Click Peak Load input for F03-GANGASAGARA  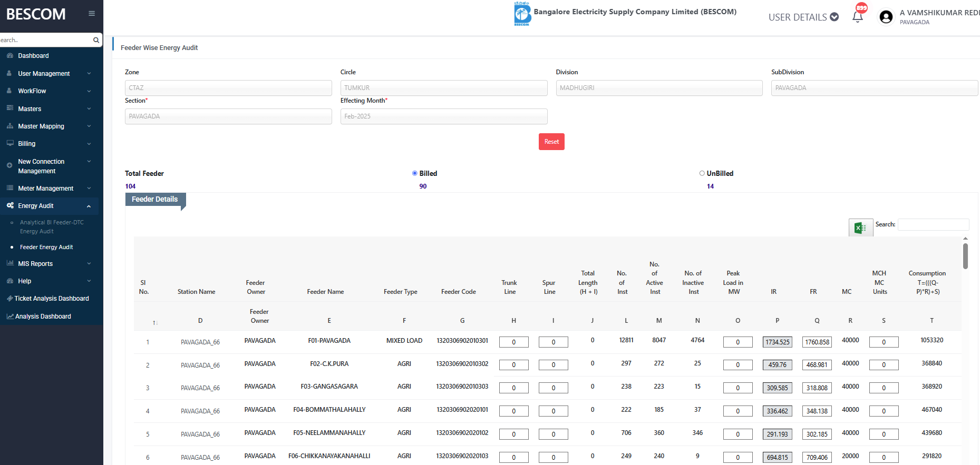pyautogui.click(x=738, y=388)
